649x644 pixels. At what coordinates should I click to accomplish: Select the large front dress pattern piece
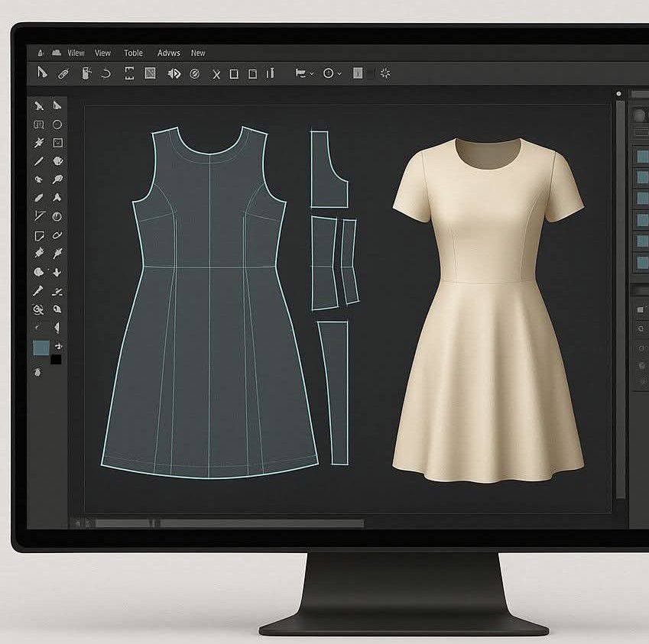pos(209,302)
